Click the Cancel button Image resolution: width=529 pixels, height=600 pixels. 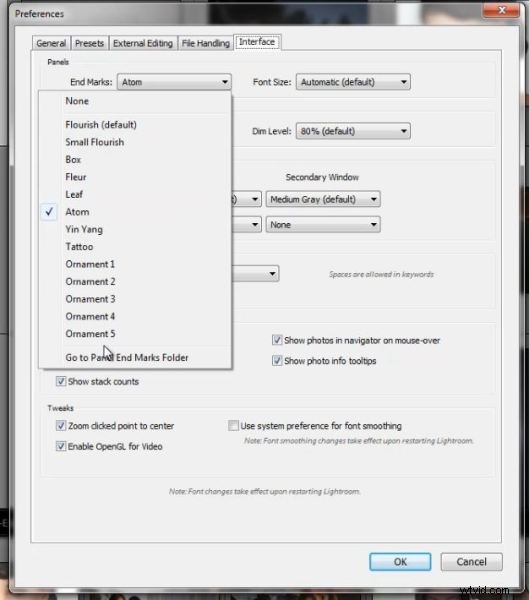(471, 562)
